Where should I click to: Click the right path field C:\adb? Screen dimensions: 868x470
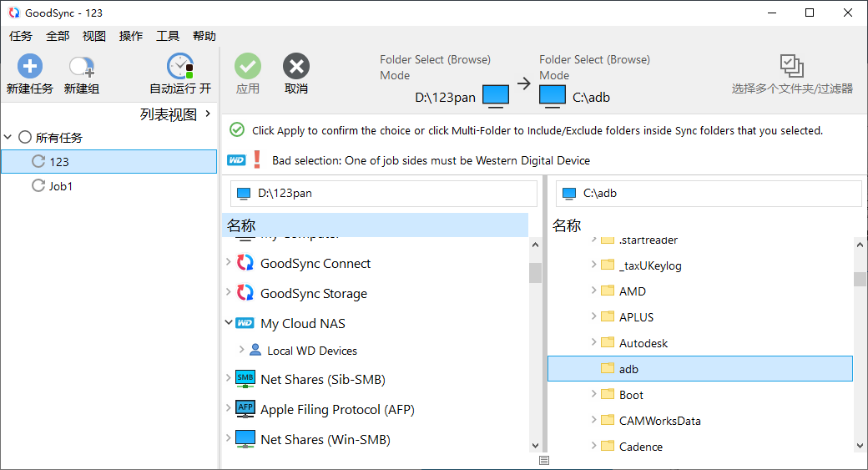(x=709, y=193)
